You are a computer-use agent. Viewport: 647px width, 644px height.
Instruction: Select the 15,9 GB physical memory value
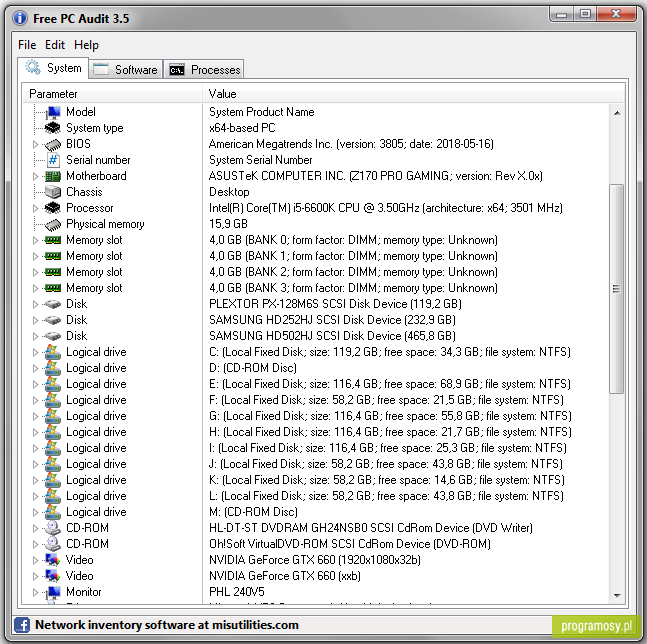point(228,224)
